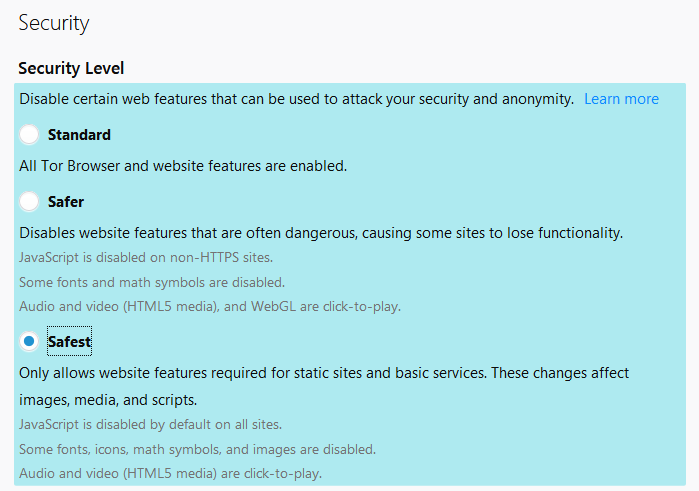Click 'Audio and video (HTML5 media), and WebGL' line
Image resolution: width=699 pixels, height=491 pixels.
[210, 306]
